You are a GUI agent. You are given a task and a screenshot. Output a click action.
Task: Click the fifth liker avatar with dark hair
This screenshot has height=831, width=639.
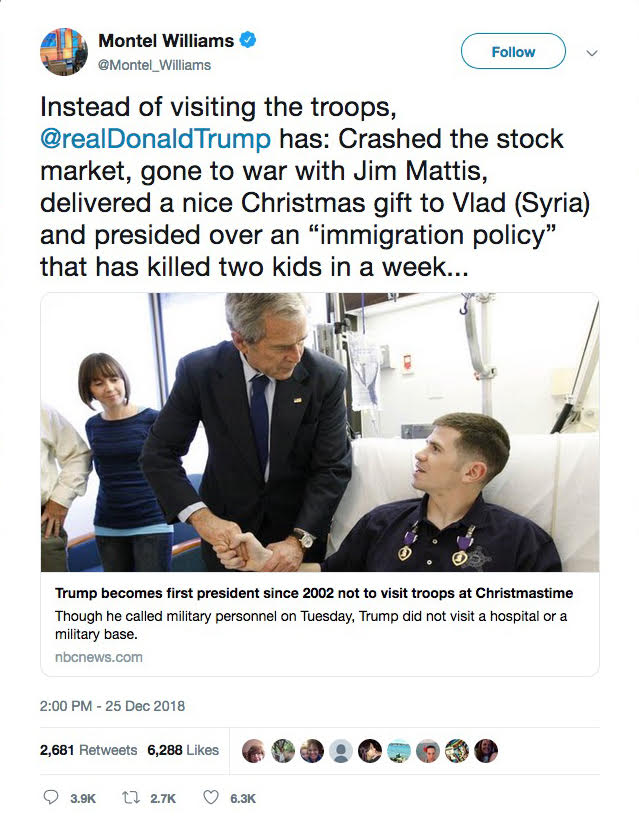pos(370,750)
